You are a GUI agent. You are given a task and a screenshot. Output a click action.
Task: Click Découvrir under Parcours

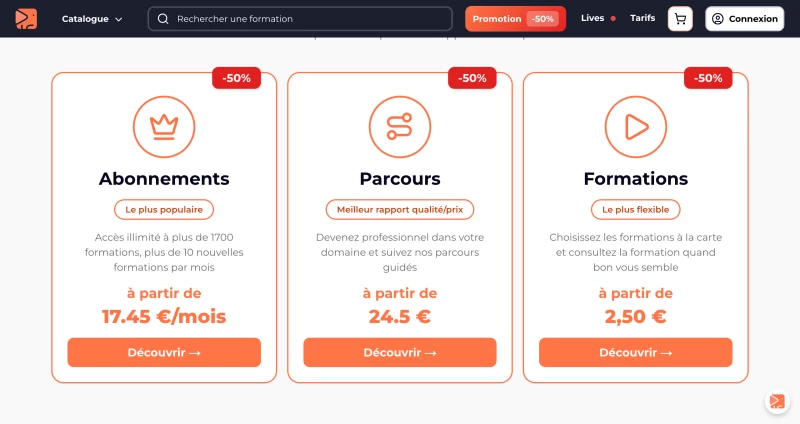tap(399, 353)
